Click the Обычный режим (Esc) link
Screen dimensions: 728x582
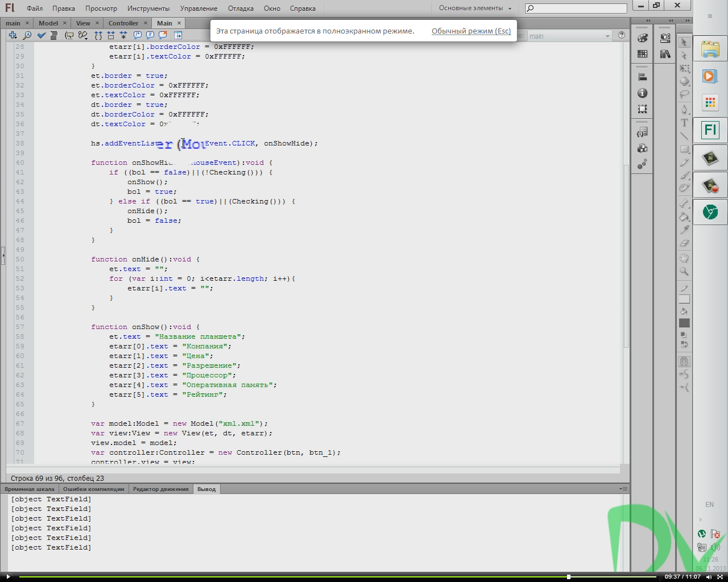[x=471, y=31]
